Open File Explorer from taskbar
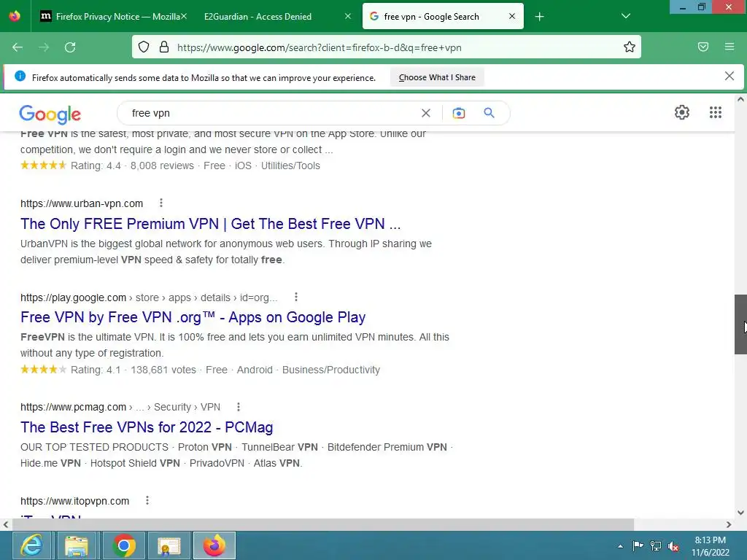The height and width of the screenshot is (560, 747). pyautogui.click(x=77, y=545)
